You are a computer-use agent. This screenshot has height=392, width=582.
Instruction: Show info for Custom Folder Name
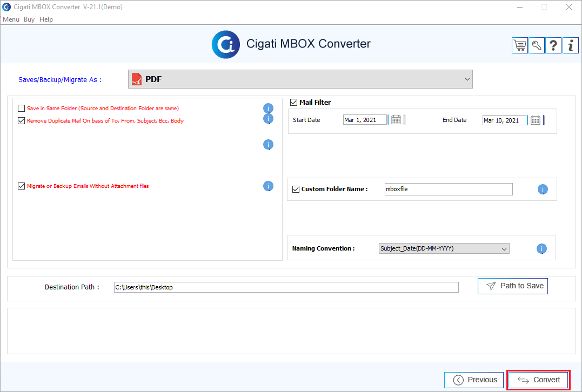543,190
